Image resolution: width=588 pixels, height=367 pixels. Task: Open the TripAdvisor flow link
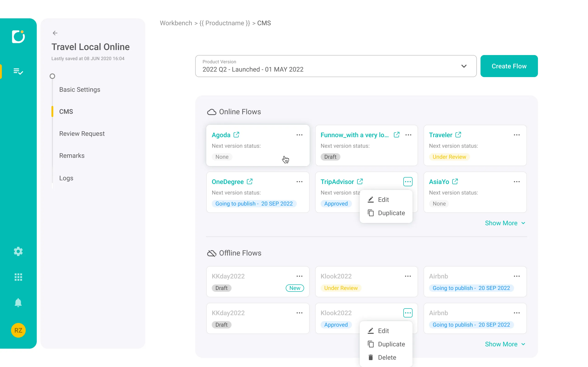[x=337, y=182]
